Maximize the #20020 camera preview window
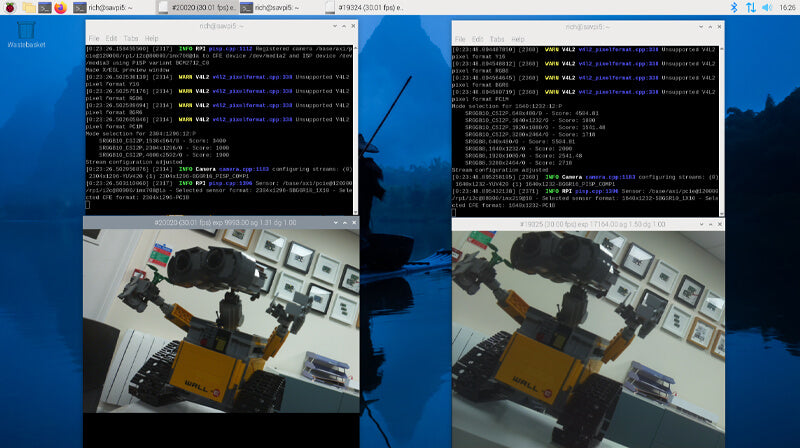This screenshot has width=800, height=448. pyautogui.click(x=345, y=222)
